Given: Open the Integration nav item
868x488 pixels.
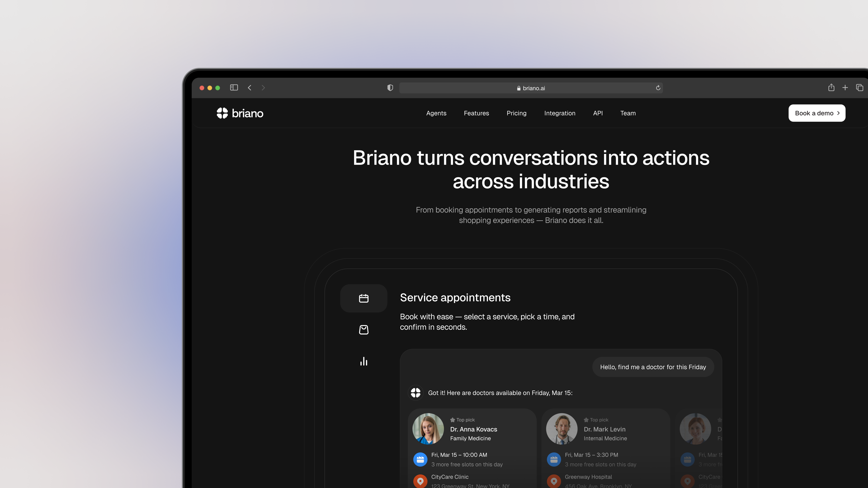Looking at the screenshot, I should (560, 113).
